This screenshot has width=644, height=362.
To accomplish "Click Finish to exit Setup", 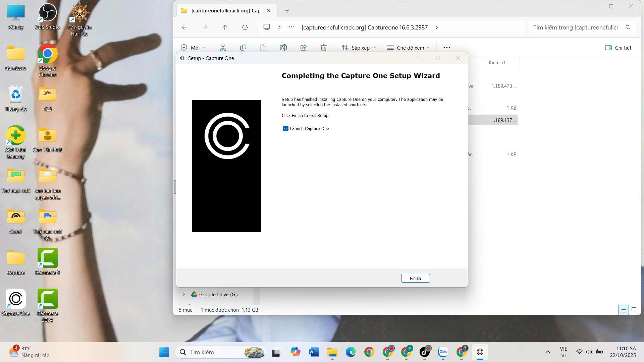I will coord(415,278).
